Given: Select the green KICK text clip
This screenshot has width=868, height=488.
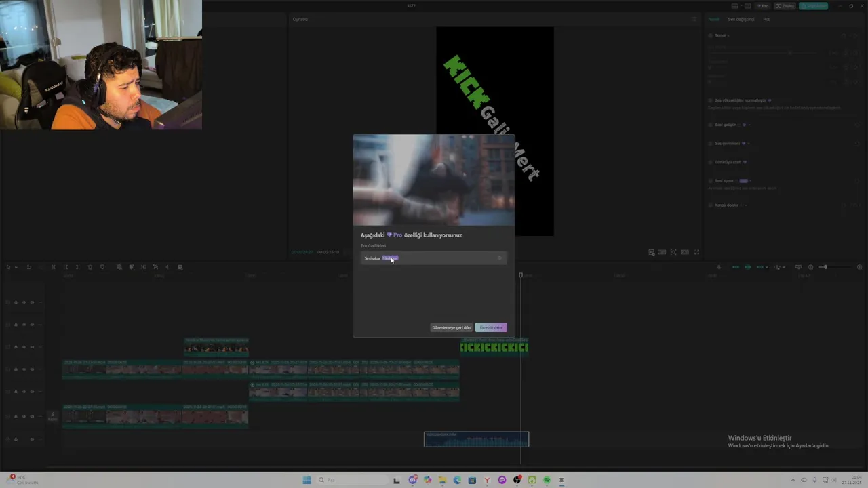Looking at the screenshot, I should (x=494, y=347).
